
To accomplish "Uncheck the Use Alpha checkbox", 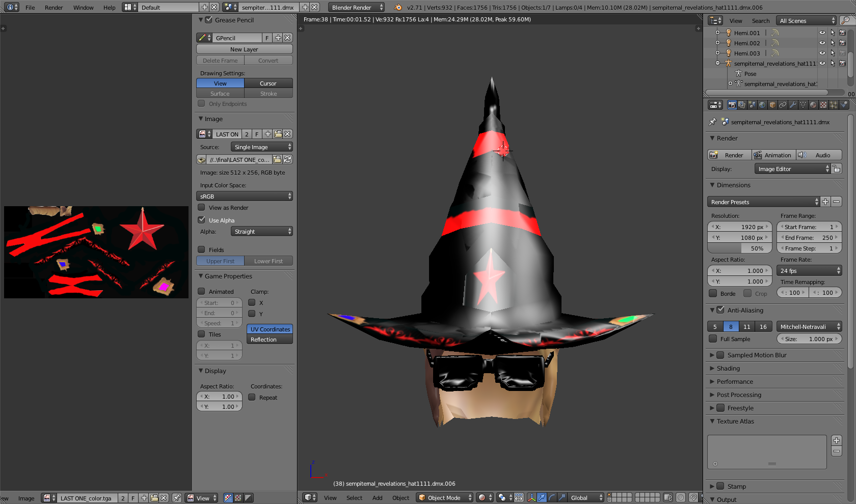I will (x=202, y=220).
